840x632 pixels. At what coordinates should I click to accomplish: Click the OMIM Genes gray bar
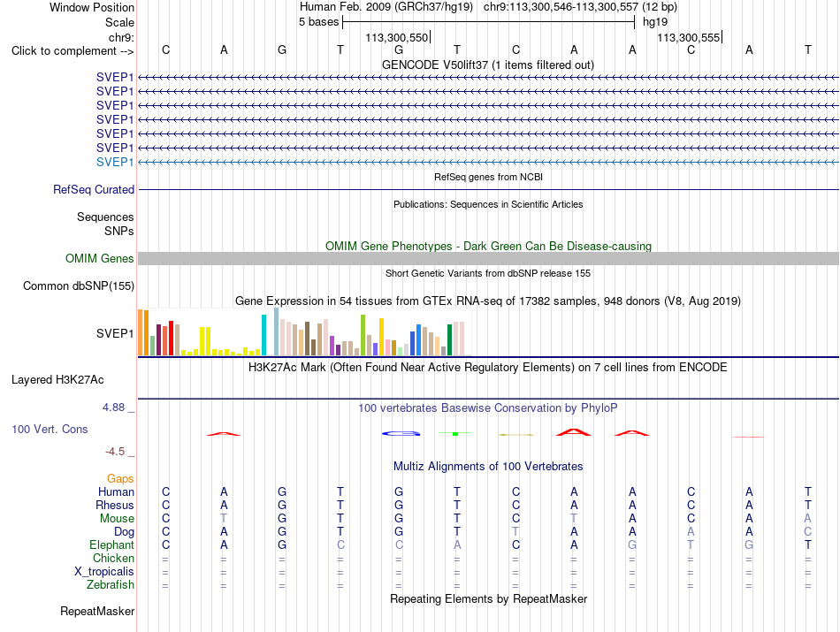click(488, 259)
